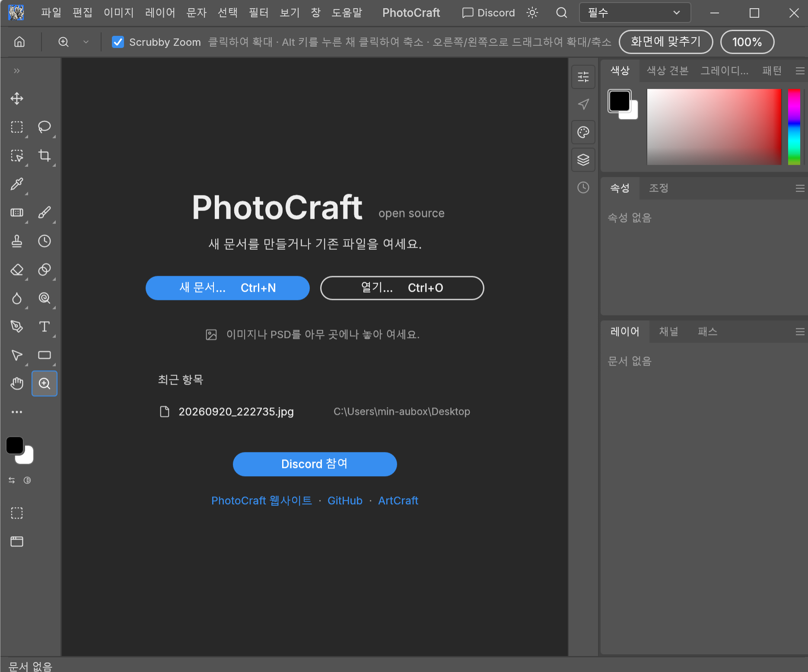Expand the zoom tool preset chevron
Image resolution: width=808 pixels, height=672 pixels.
pyautogui.click(x=86, y=42)
